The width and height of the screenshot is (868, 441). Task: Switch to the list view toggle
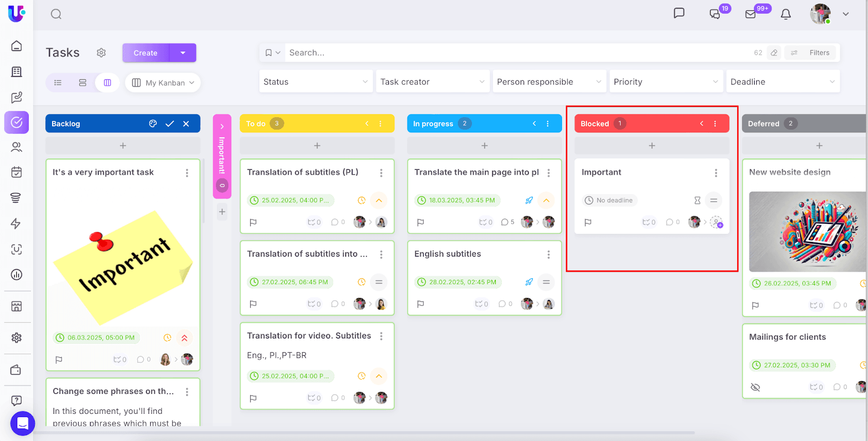pyautogui.click(x=58, y=83)
